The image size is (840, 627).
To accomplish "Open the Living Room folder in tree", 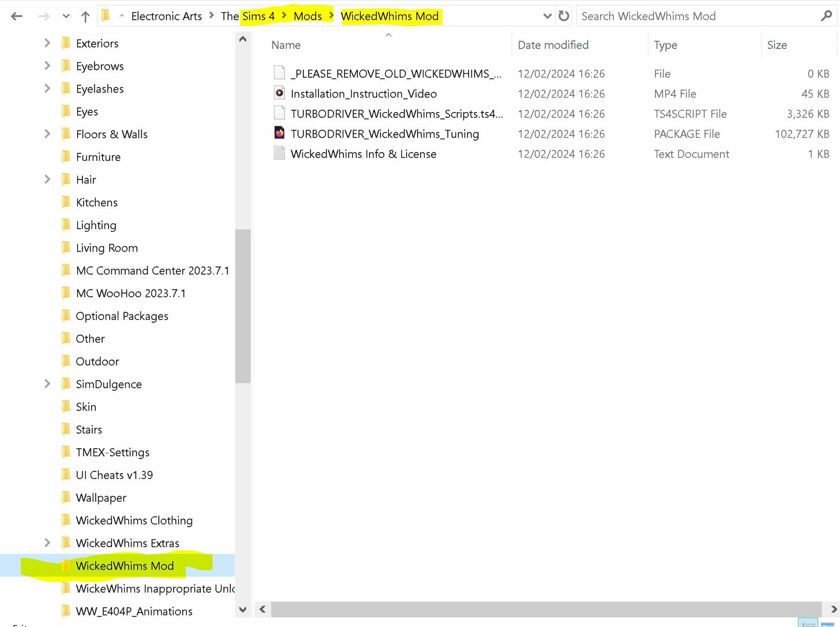I will (107, 248).
